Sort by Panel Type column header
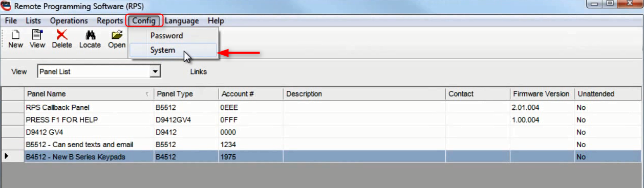Viewport: 644px width, 188px height. point(186,94)
